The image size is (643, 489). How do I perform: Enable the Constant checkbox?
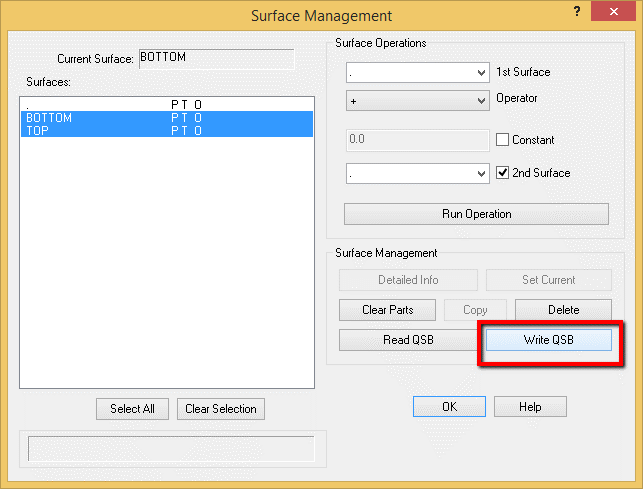coord(503,140)
